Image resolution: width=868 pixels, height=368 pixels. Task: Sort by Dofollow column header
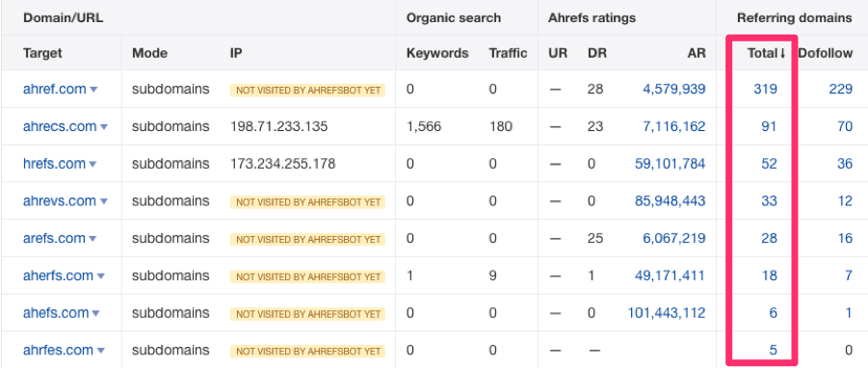826,53
